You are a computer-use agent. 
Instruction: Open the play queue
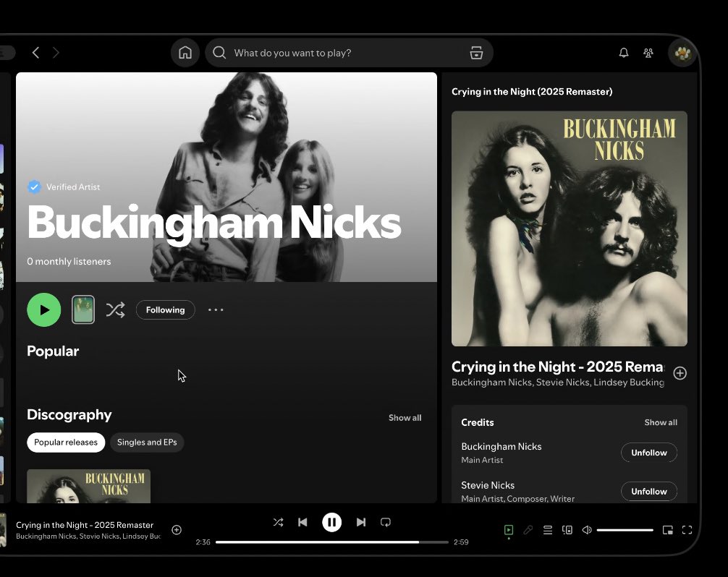[x=548, y=530]
